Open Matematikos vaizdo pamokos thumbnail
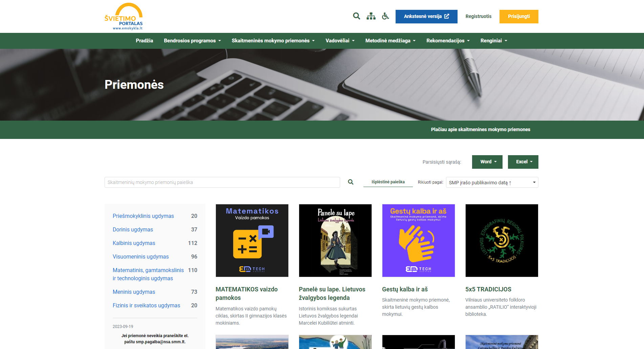Screen dimensions: 644x349 tap(252, 241)
